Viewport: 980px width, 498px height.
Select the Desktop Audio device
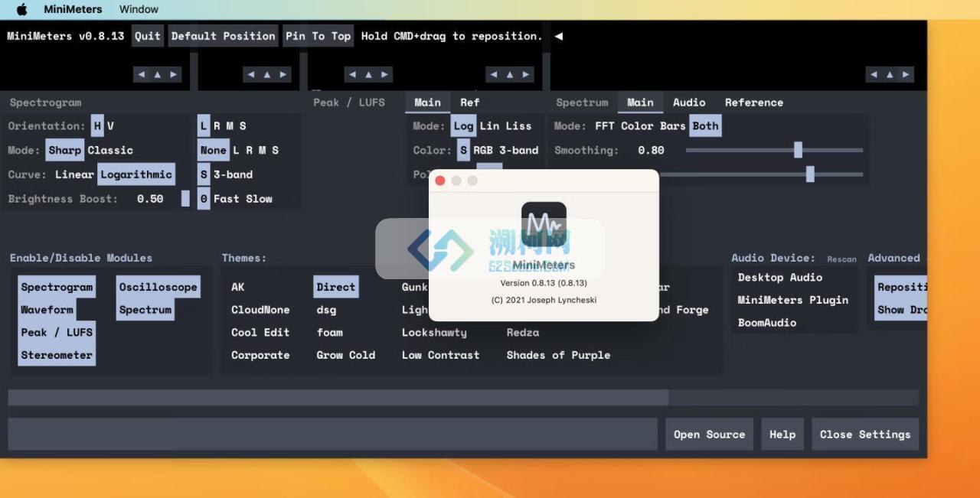(x=780, y=278)
